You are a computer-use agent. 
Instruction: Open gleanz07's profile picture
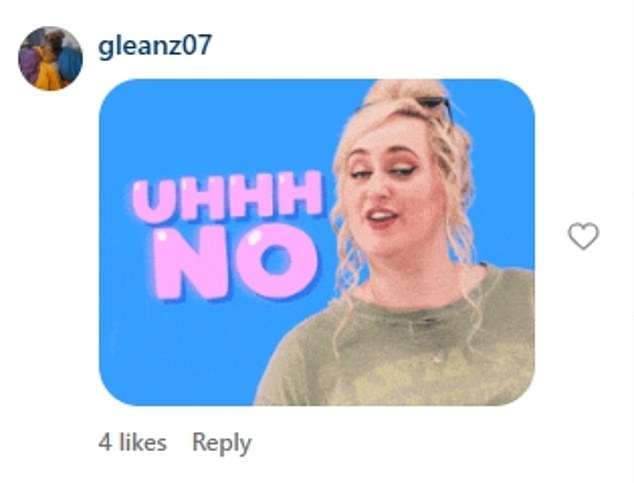click(x=51, y=59)
